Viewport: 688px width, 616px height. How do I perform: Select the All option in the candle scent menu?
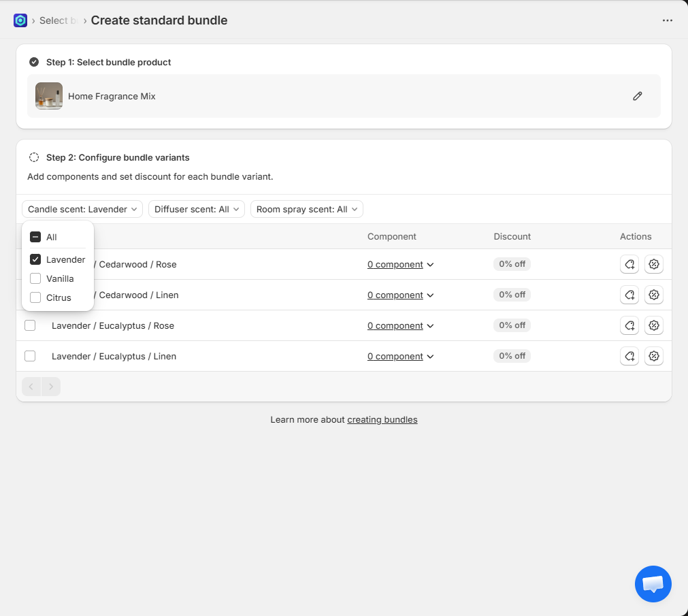pyautogui.click(x=35, y=238)
